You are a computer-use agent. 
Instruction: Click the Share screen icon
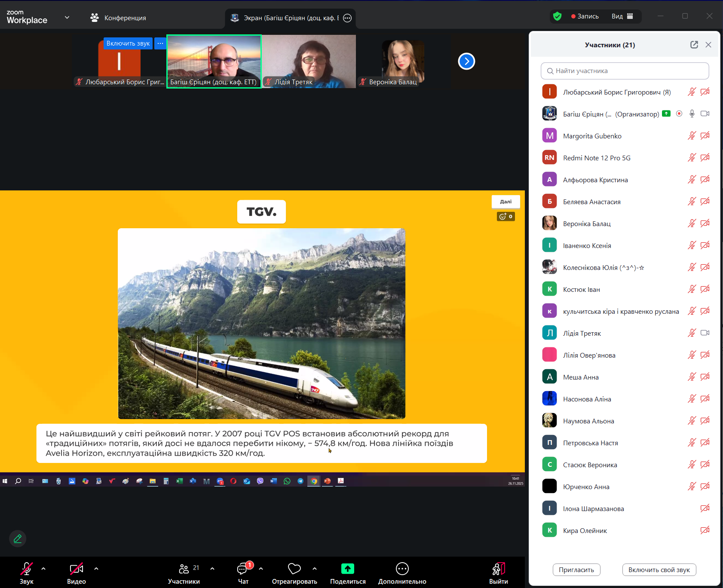(x=347, y=569)
